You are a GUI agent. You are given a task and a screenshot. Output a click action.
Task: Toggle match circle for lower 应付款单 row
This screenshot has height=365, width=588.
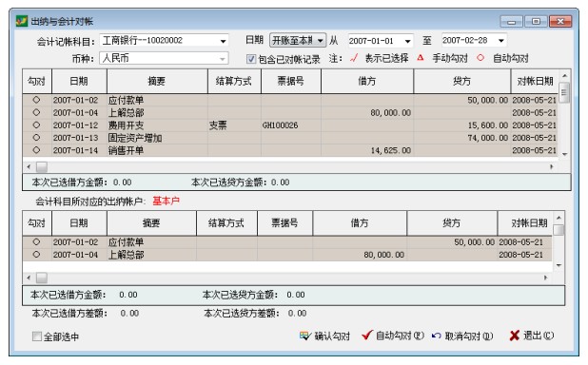36,241
